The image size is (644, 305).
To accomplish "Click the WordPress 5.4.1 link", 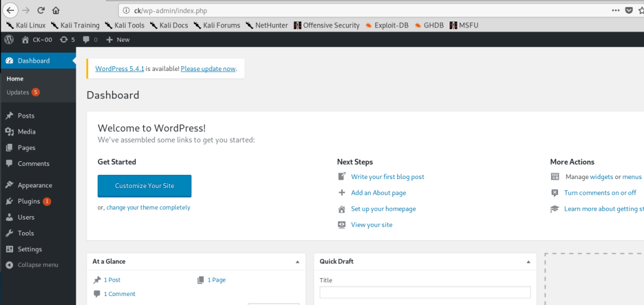I will pyautogui.click(x=119, y=69).
